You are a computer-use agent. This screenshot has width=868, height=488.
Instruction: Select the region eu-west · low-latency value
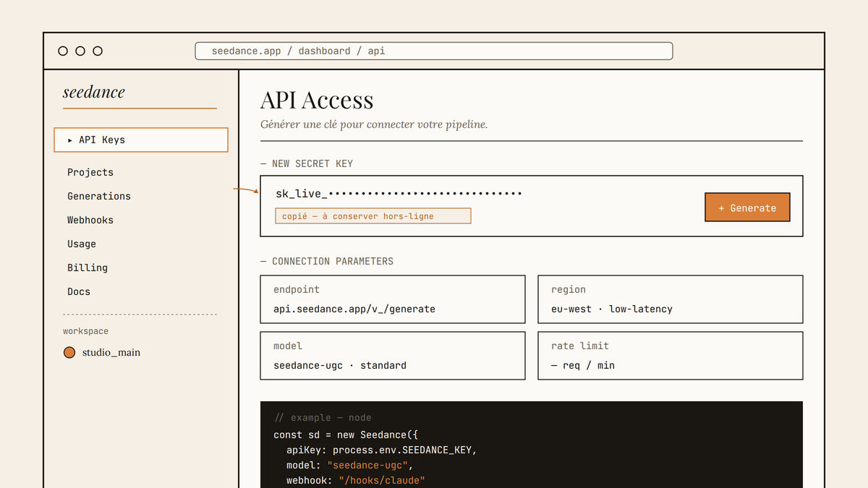612,309
